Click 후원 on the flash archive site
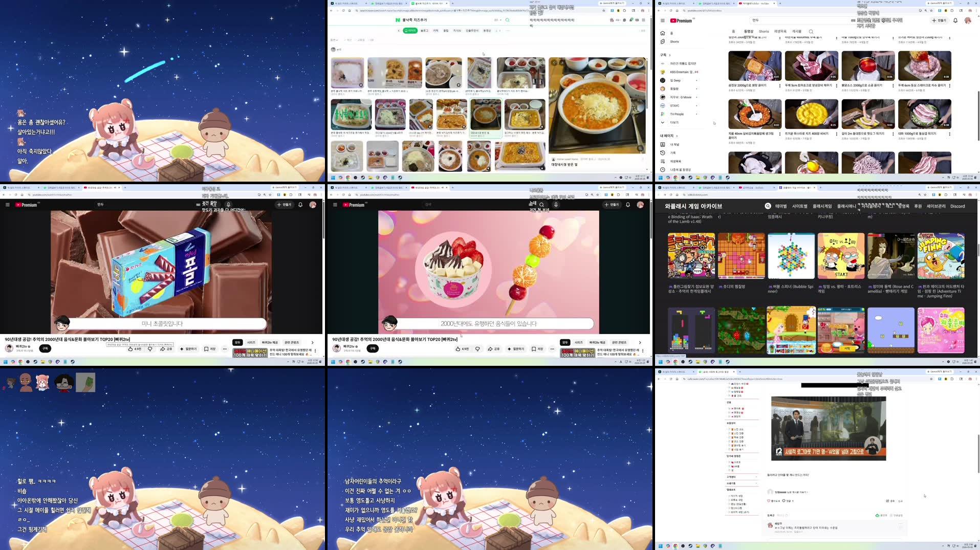Screen dimensions: 980x550 pyautogui.click(x=918, y=206)
